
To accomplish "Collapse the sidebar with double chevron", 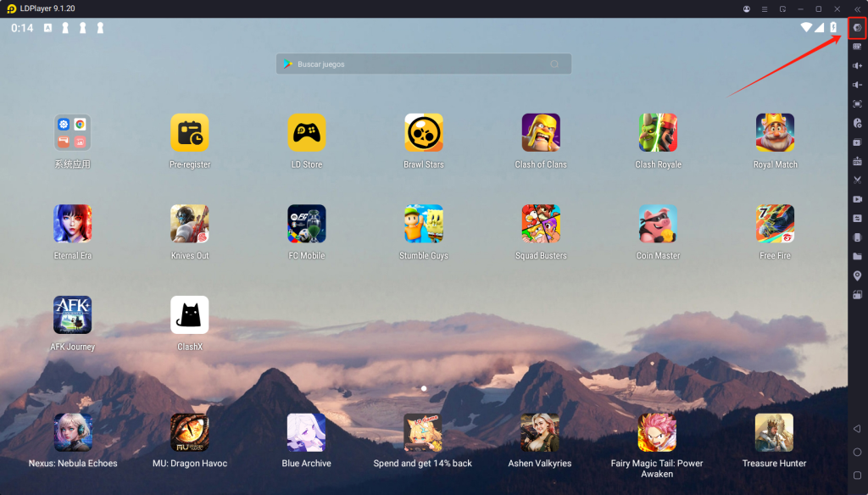I will pos(857,8).
